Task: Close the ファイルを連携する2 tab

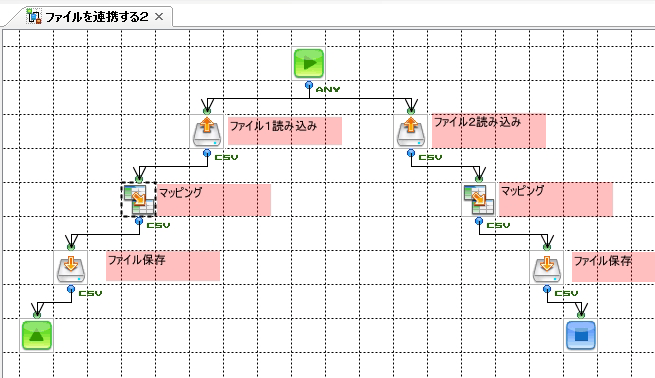Action: tap(159, 17)
